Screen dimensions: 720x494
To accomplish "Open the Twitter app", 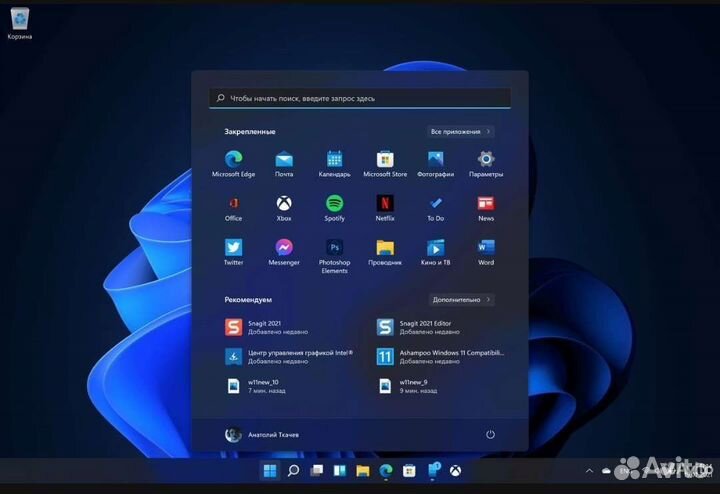I will click(233, 252).
